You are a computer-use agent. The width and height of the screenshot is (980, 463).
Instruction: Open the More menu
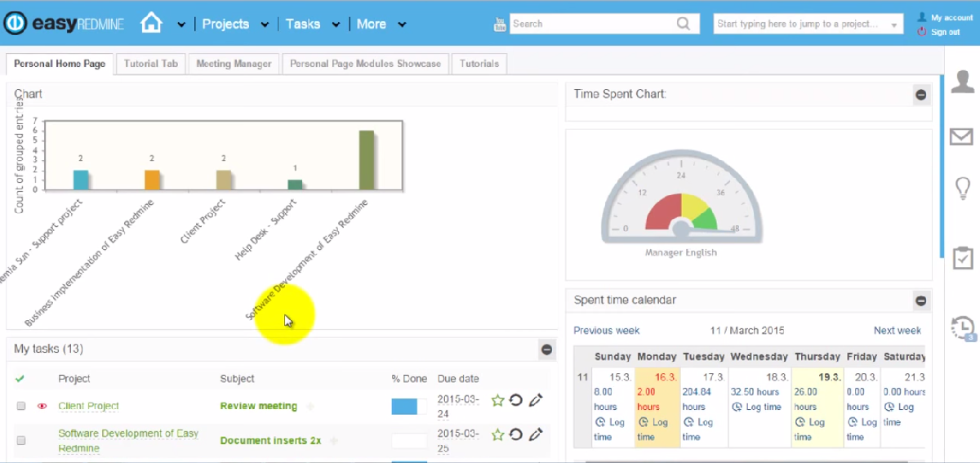point(372,24)
